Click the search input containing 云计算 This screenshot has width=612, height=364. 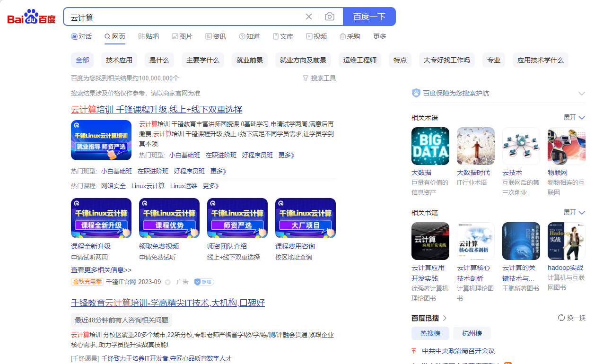[184, 17]
